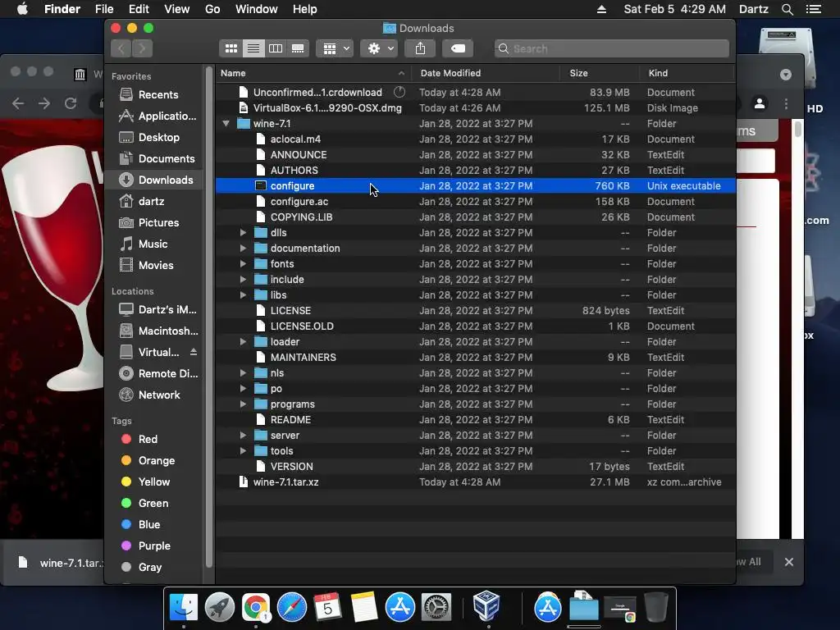Image resolution: width=840 pixels, height=630 pixels.
Task: Open Desktop in the sidebar
Action: click(155, 138)
